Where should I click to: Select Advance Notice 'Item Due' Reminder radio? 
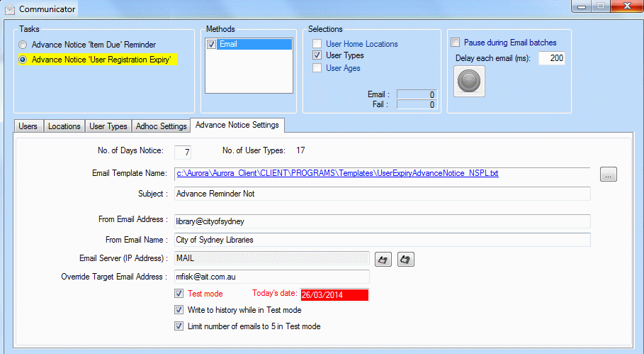23,45
